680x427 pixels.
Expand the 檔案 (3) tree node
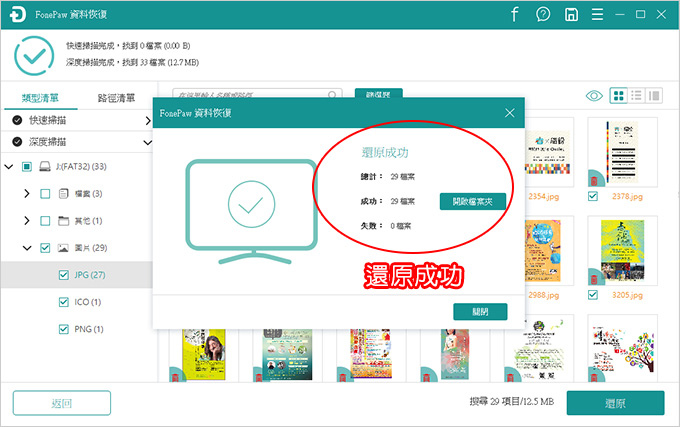pyautogui.click(x=27, y=193)
